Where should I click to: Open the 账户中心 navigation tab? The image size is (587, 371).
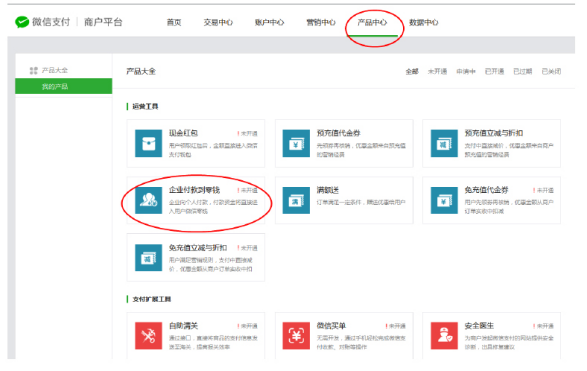[x=270, y=22]
